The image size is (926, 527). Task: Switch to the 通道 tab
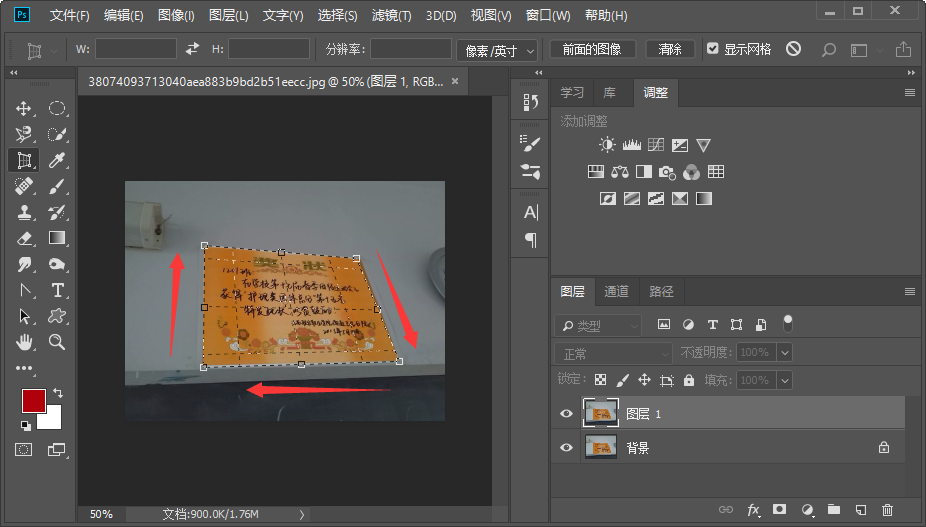616,291
